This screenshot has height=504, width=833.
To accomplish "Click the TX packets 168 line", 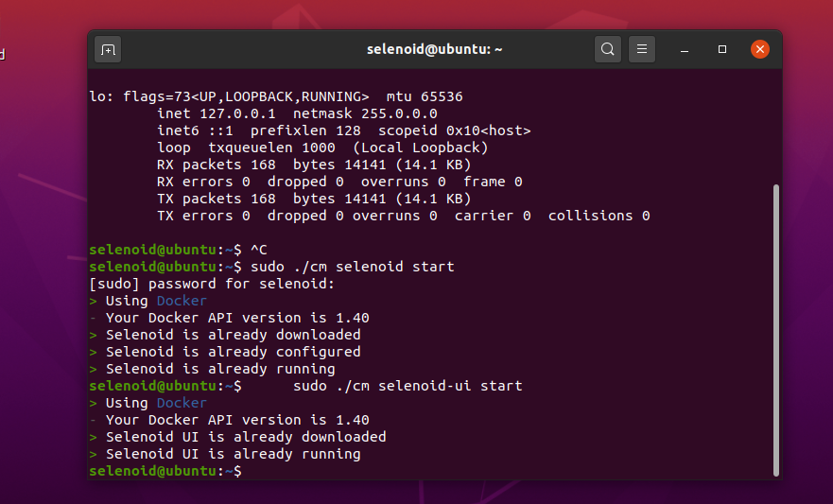I will [x=314, y=199].
